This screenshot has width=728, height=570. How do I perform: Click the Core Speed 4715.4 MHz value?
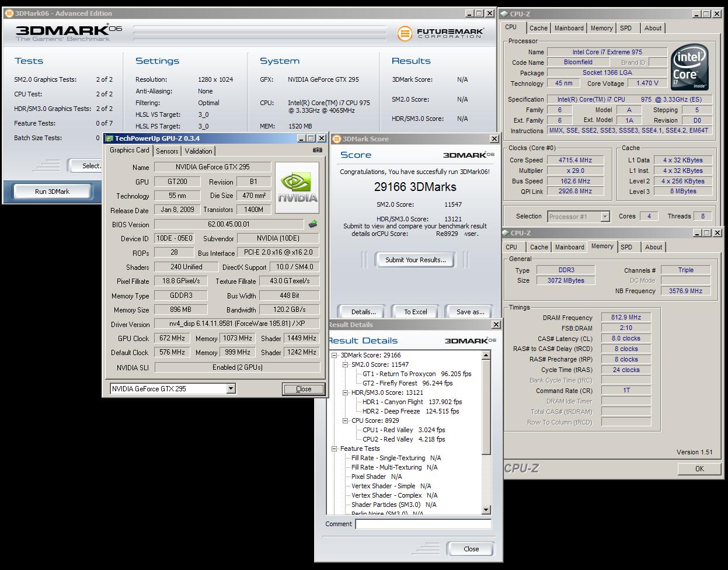[575, 160]
